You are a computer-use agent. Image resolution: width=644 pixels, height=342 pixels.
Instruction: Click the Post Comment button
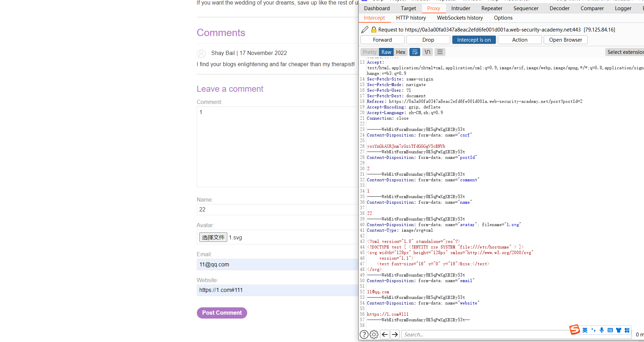pyautogui.click(x=222, y=313)
